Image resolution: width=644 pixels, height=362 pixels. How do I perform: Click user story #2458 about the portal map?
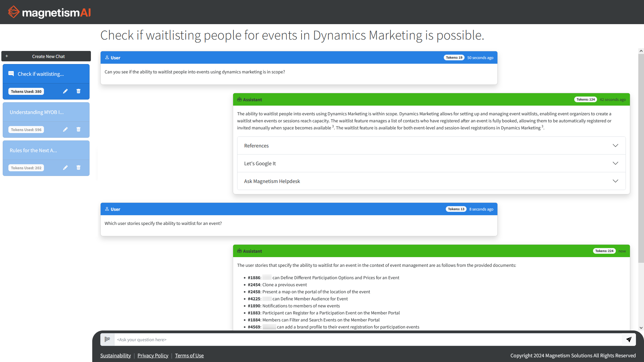click(309, 292)
